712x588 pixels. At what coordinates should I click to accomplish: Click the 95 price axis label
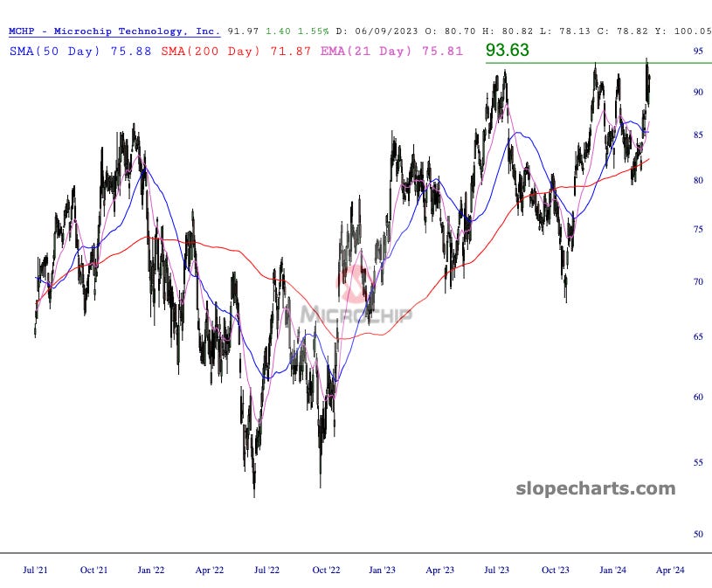pyautogui.click(x=698, y=51)
